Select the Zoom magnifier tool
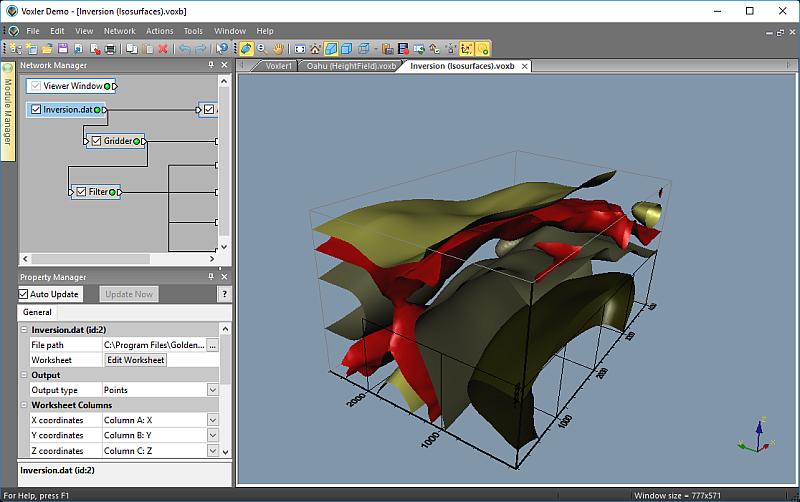The height and width of the screenshot is (502, 800). pos(262,48)
